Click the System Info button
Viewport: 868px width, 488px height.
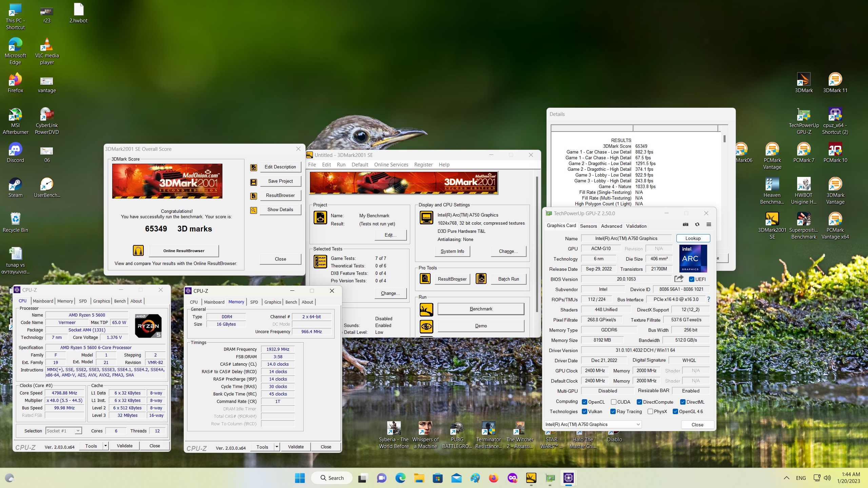point(452,251)
